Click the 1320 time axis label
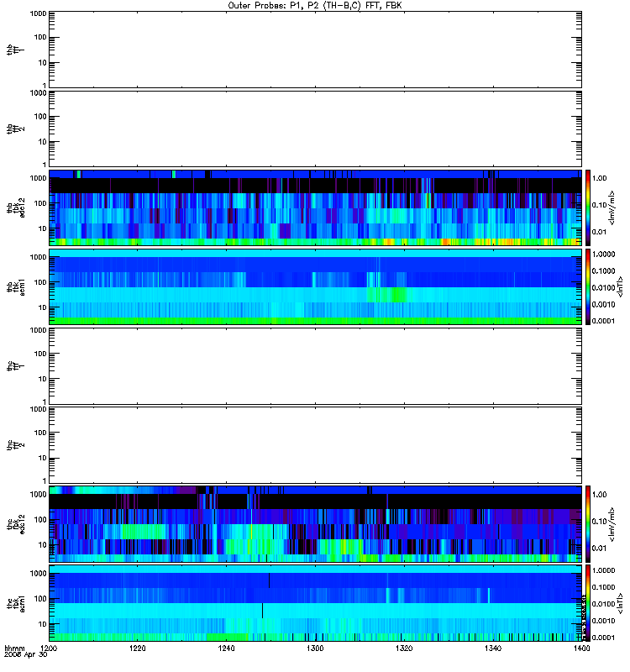Screen dimensions: 630x672 pos(404,648)
